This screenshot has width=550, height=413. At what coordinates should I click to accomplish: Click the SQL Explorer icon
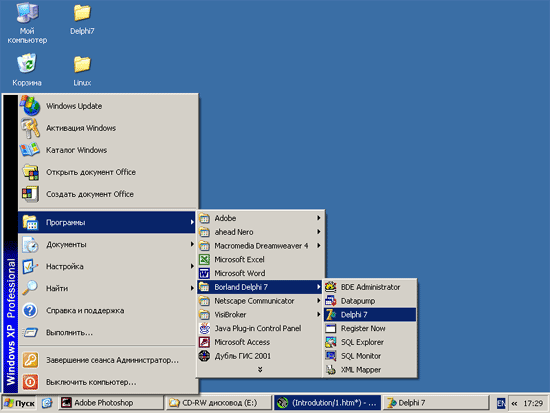point(331,342)
